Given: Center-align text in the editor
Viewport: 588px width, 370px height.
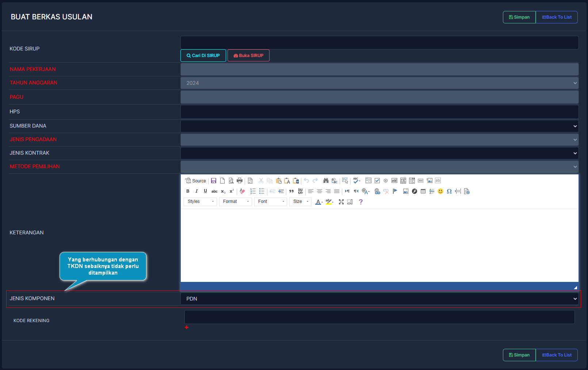Looking at the screenshot, I should [320, 191].
